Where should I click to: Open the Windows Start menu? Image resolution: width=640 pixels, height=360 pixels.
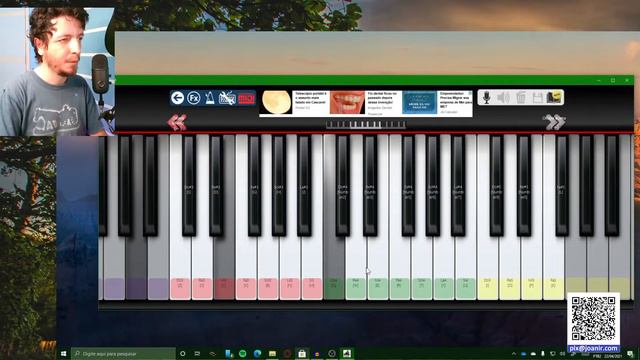[63, 353]
